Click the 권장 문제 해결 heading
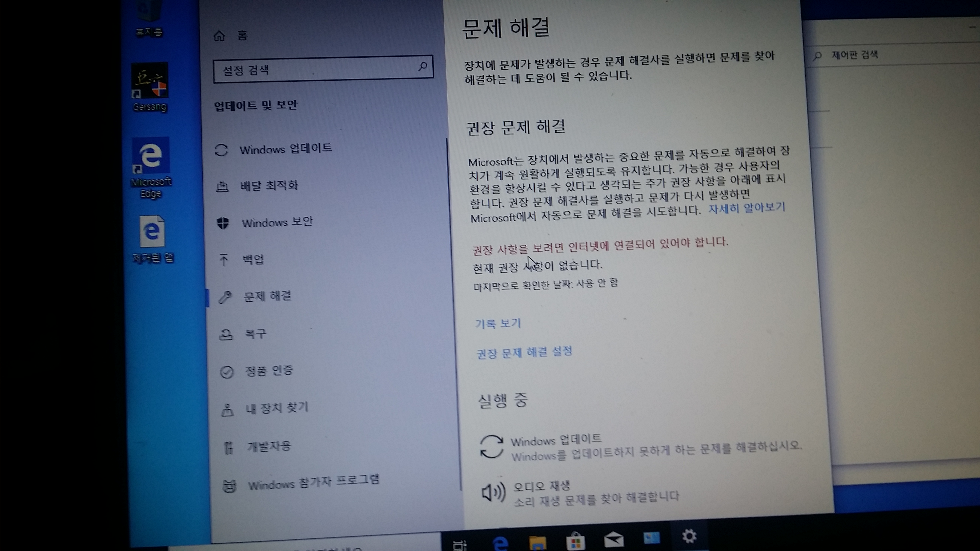 click(516, 127)
